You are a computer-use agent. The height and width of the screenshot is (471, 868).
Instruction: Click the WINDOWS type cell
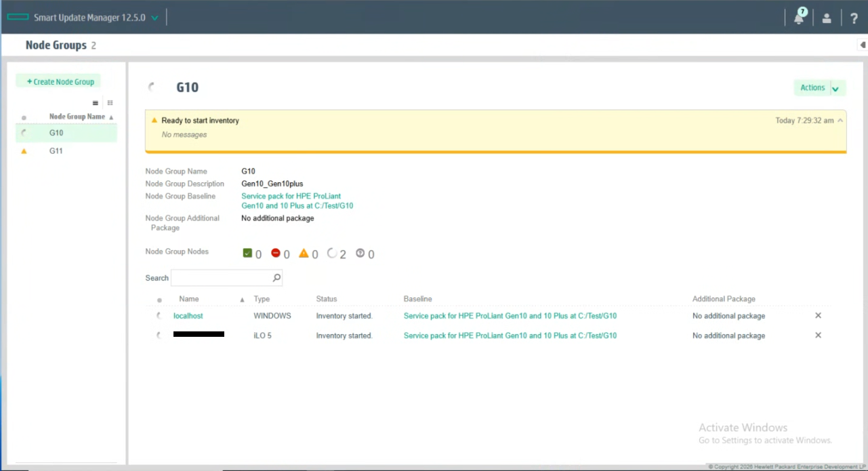pos(272,316)
